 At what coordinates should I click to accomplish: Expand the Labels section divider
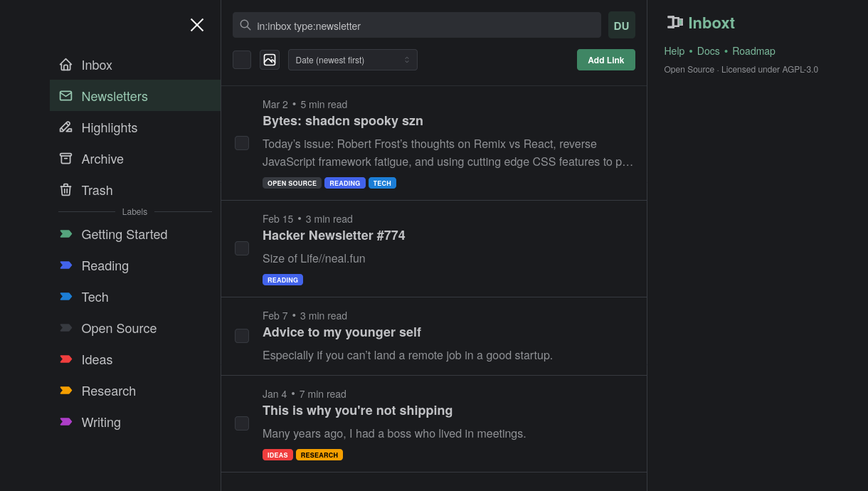134,211
